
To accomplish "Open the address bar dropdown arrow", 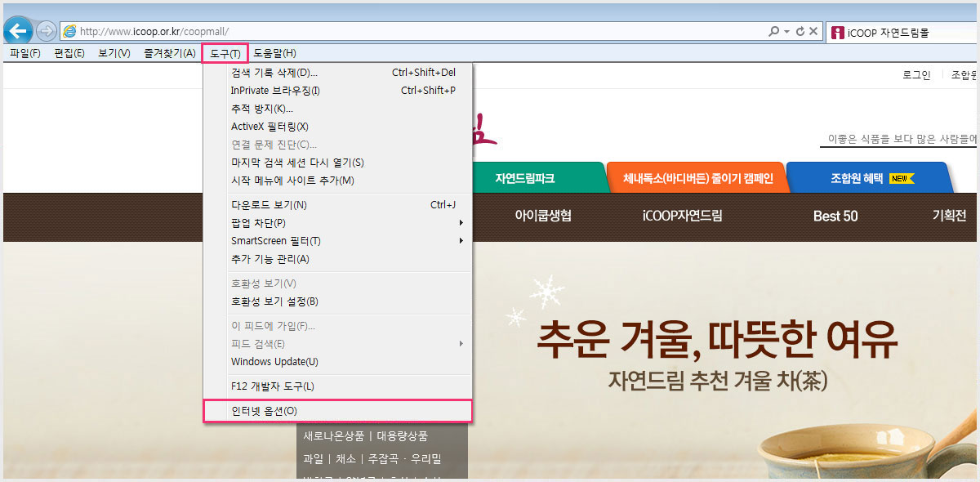I will pyautogui.click(x=786, y=32).
